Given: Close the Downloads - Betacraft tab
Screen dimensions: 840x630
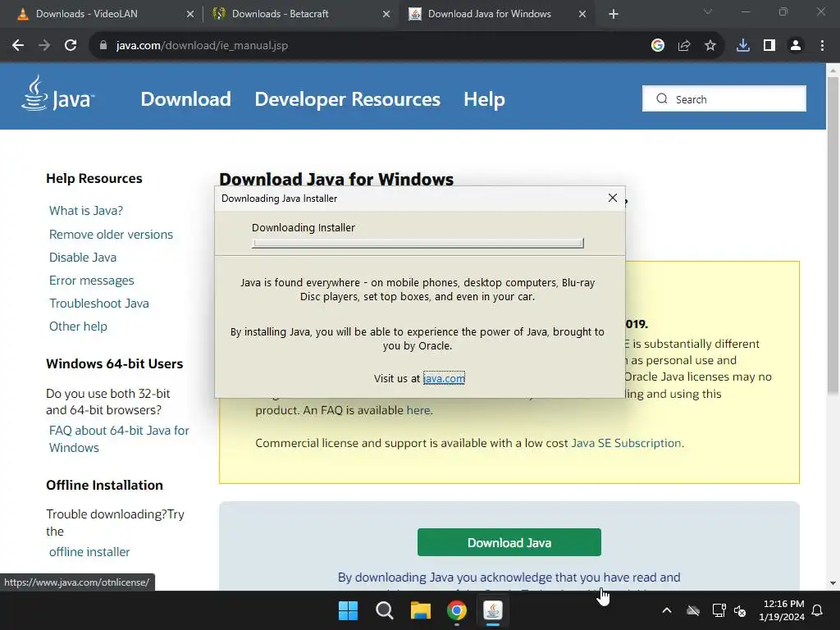Looking at the screenshot, I should click(x=386, y=14).
